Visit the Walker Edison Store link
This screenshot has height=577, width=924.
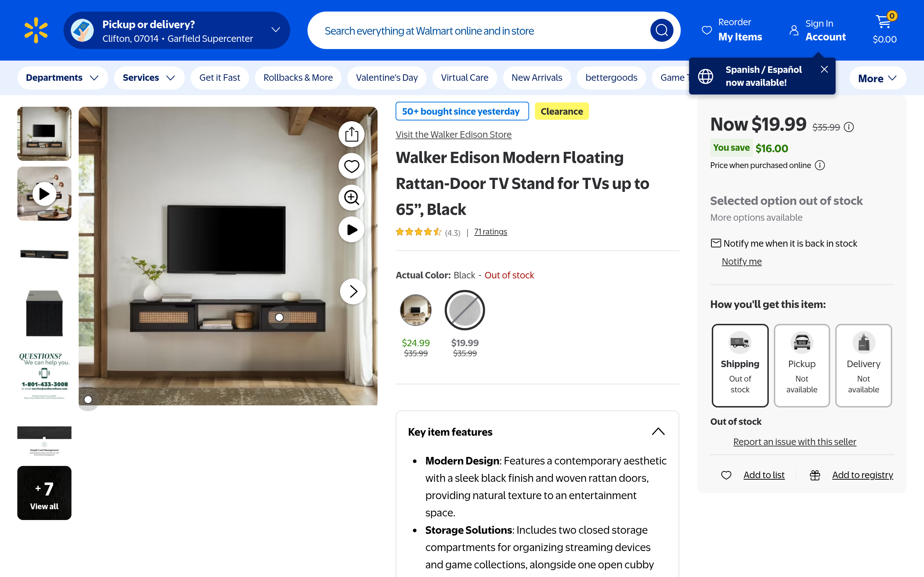click(x=453, y=134)
